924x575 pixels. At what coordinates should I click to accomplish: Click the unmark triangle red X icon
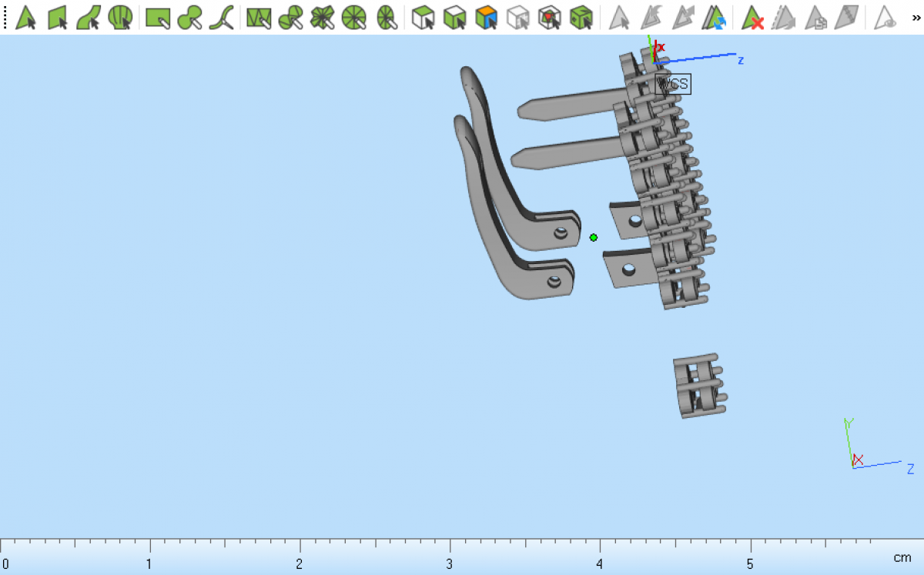click(x=752, y=17)
